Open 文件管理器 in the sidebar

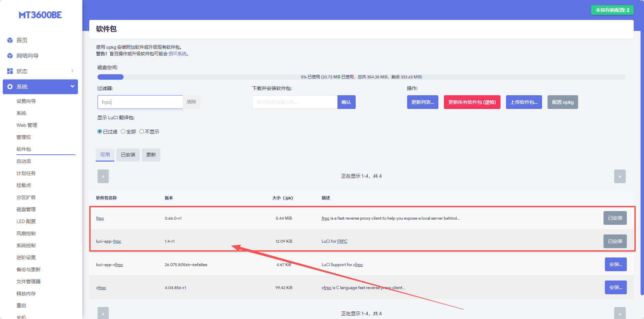click(28, 282)
